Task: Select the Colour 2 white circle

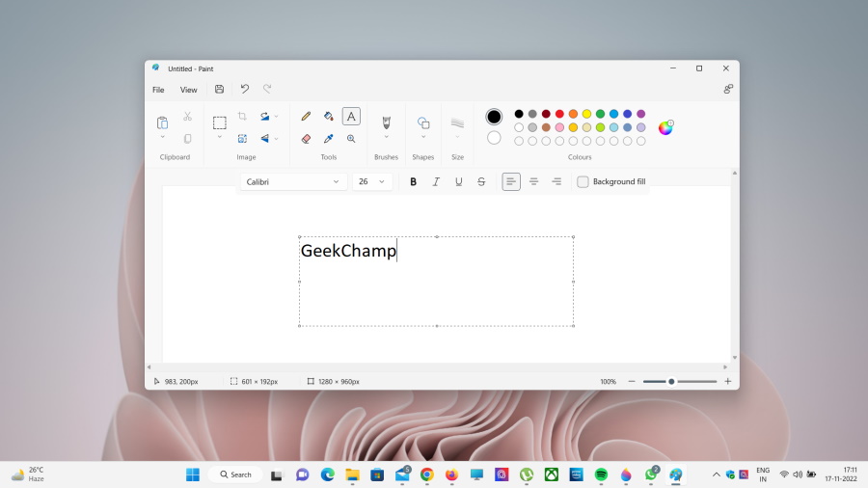Action: 494,138
